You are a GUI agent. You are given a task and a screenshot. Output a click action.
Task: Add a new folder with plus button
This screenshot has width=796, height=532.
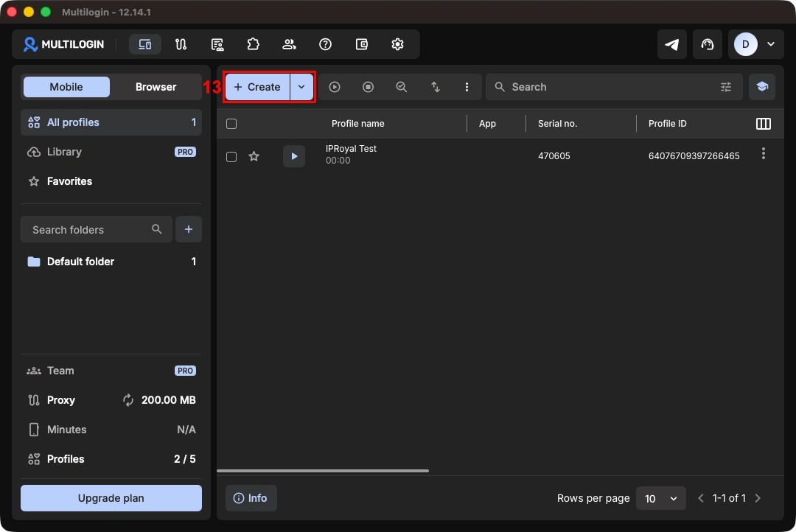point(189,229)
